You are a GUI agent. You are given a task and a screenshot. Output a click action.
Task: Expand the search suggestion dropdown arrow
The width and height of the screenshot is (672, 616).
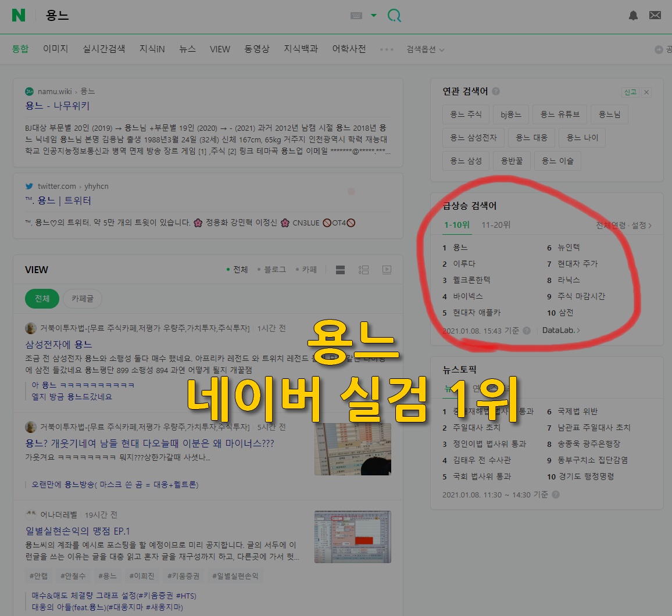374,16
